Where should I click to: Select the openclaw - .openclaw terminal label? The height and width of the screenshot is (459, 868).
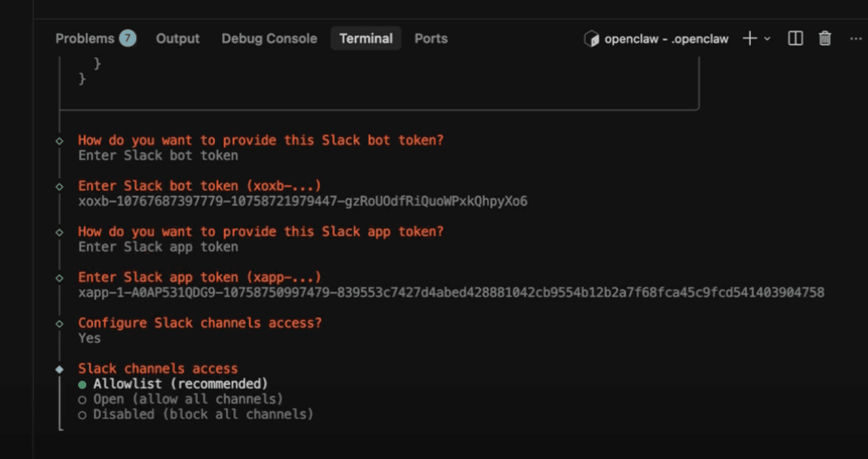[666, 39]
